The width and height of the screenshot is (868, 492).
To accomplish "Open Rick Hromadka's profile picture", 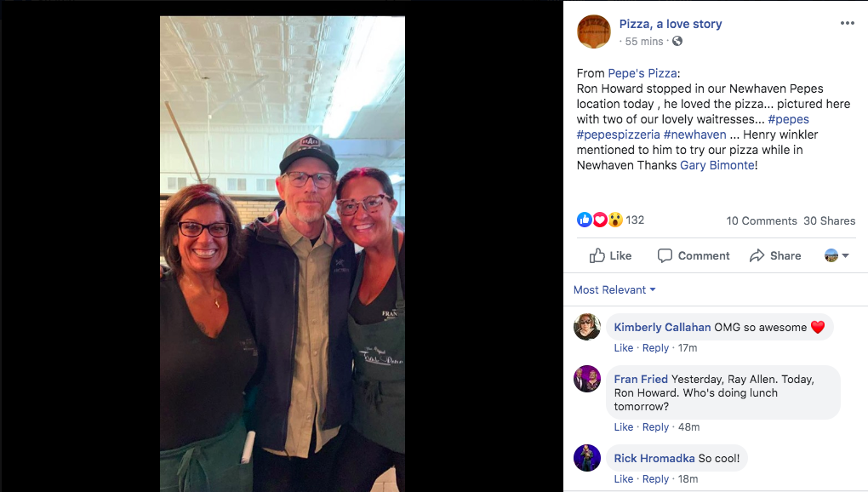I will 587,458.
